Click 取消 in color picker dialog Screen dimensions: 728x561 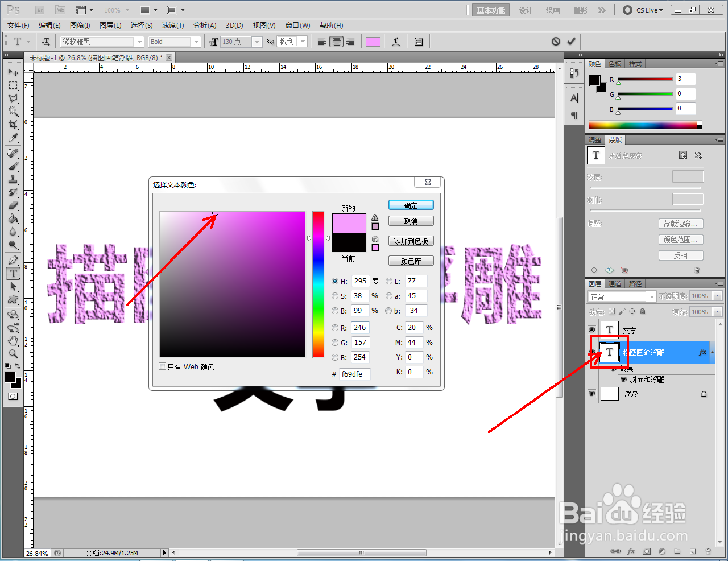[x=411, y=221]
